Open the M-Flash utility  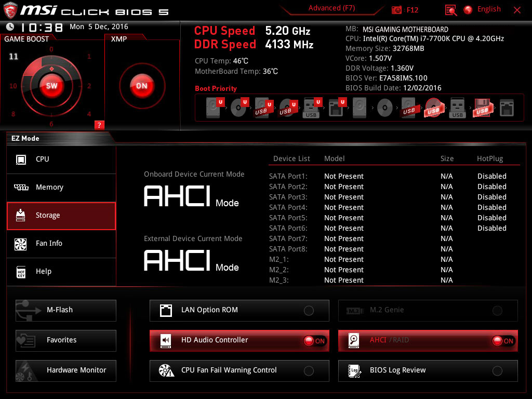(x=66, y=311)
